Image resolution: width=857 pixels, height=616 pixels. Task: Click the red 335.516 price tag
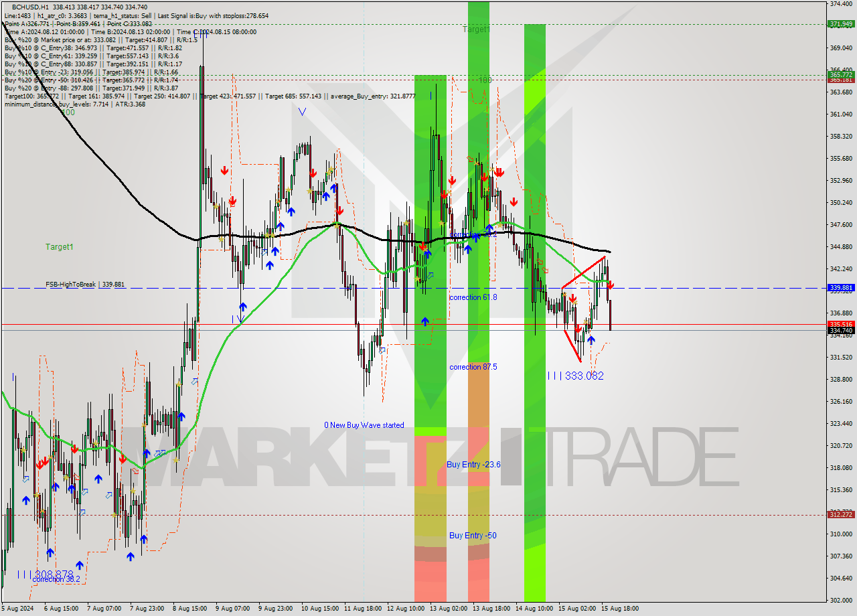click(x=842, y=324)
